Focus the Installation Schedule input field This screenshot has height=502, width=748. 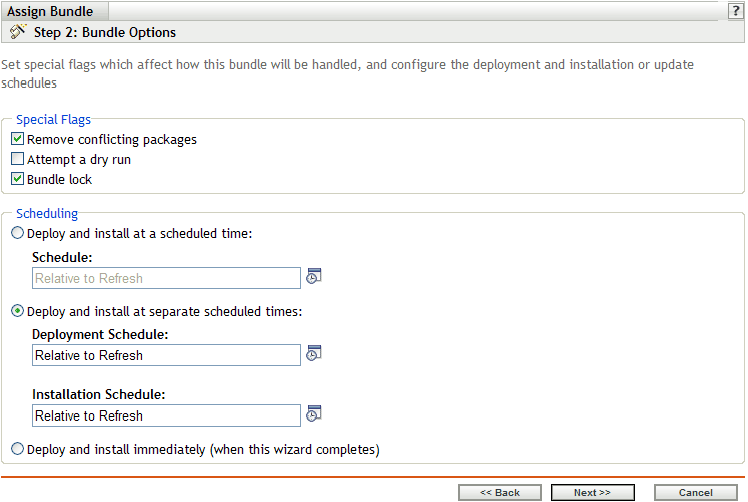[x=166, y=415]
